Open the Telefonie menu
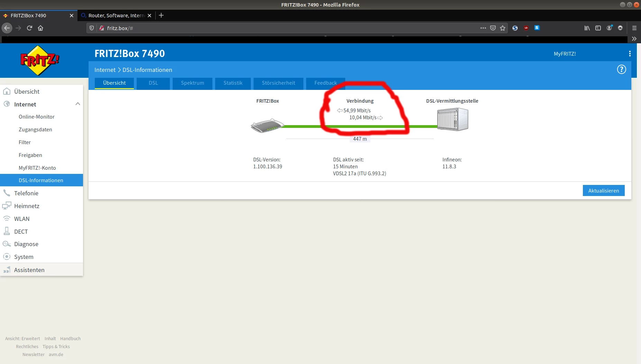Image resolution: width=641 pixels, height=364 pixels. (x=42, y=193)
